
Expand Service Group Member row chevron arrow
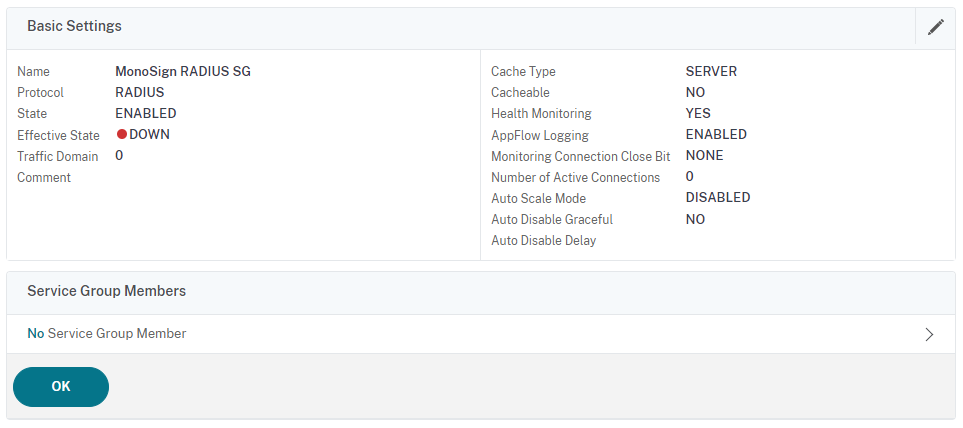click(929, 334)
